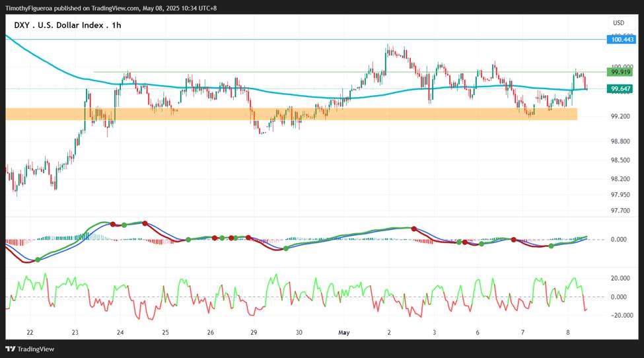Click the green 99.919 price label
This screenshot has height=358, width=644.
620,72
